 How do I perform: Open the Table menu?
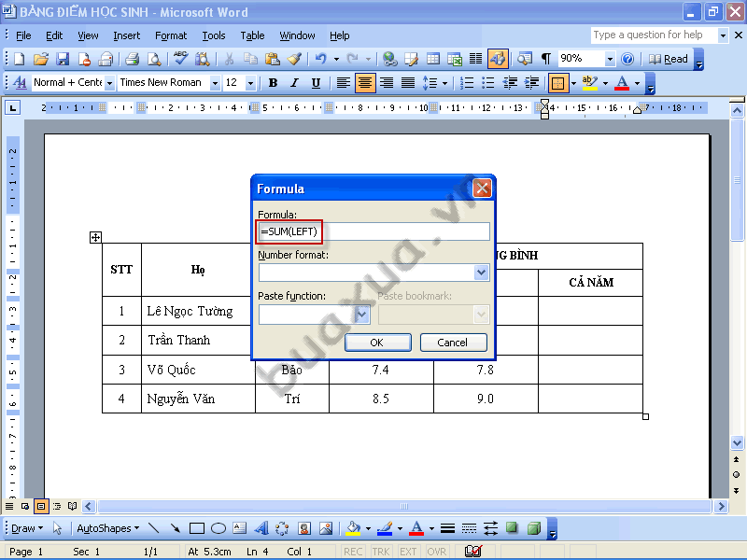[252, 35]
